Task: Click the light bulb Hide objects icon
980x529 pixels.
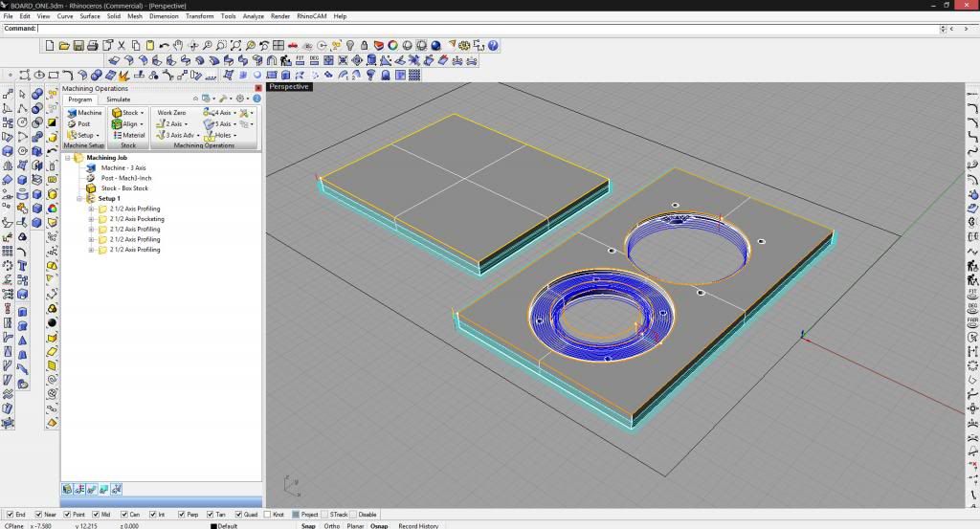Action: [350, 46]
